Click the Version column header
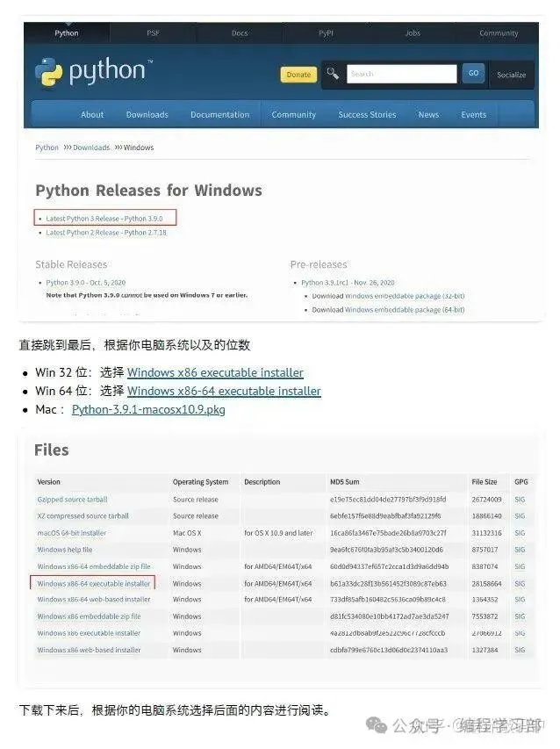Viewport: 560px width, 749px height. [48, 481]
